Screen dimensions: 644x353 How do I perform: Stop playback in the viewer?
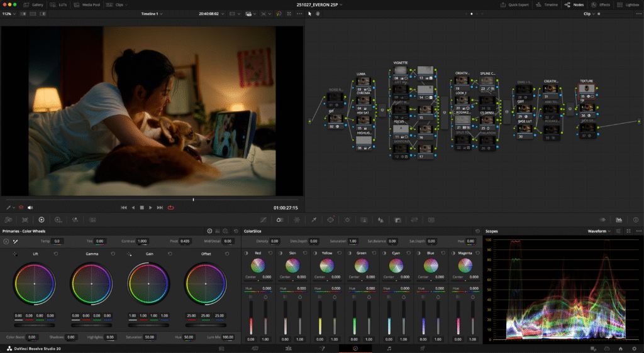(142, 207)
